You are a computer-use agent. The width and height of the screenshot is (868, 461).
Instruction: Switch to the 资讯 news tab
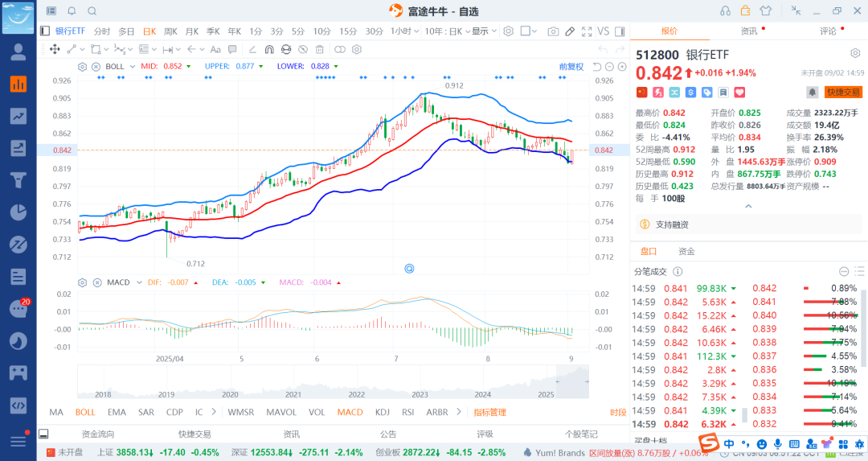coord(748,31)
